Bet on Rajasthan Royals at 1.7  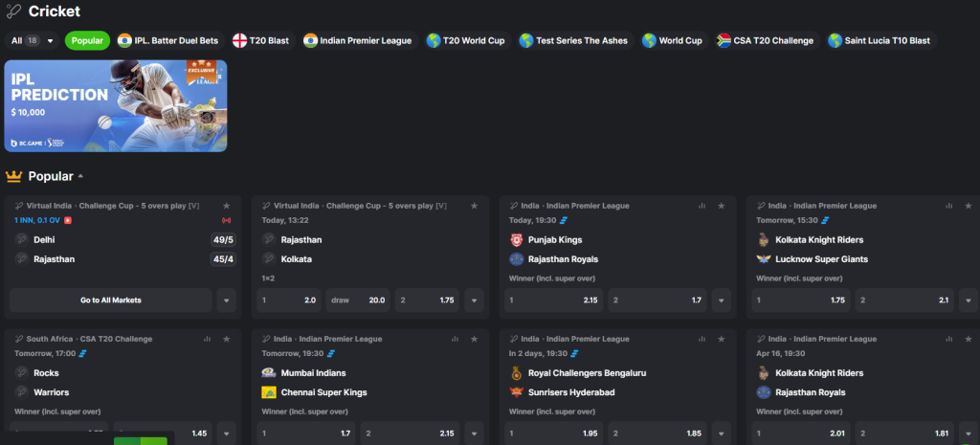point(657,300)
